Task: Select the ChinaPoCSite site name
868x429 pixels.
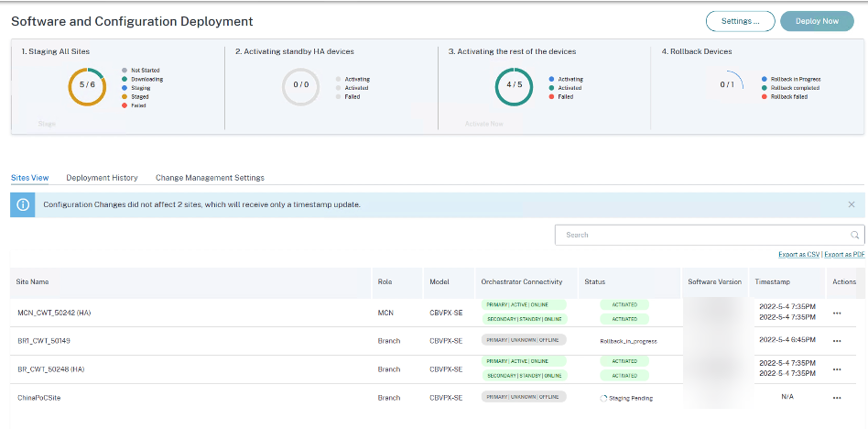Action: point(38,398)
